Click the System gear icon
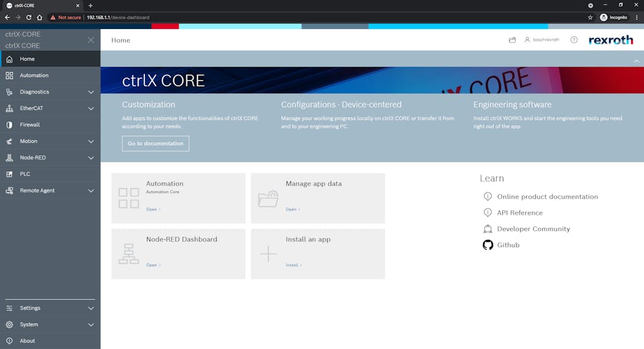Viewport: 644px width, 349px height. coord(10,324)
